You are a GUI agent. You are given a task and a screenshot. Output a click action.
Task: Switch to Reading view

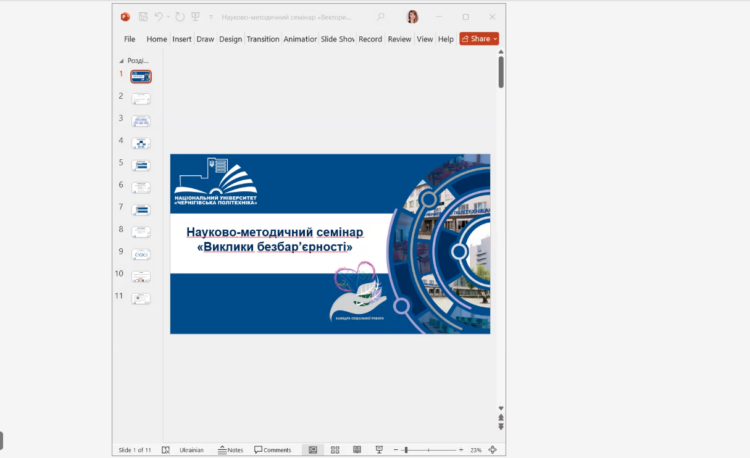pos(357,450)
